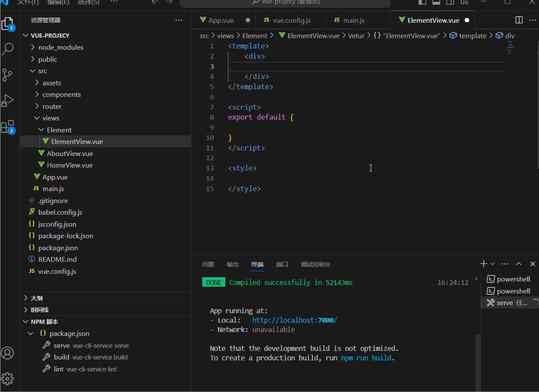Open the Manage gear icon
Viewport: 539px width, 392px height.
tap(8, 378)
